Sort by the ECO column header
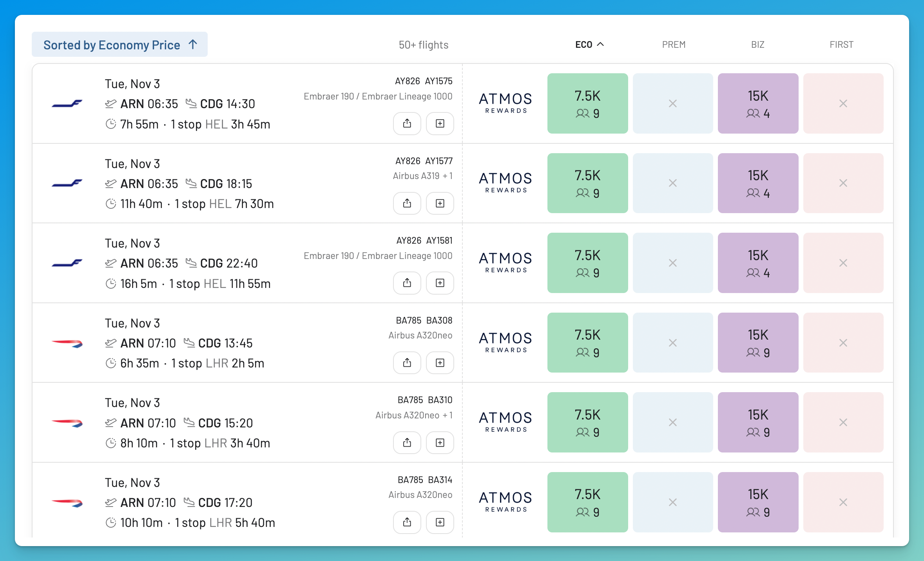 tap(589, 45)
